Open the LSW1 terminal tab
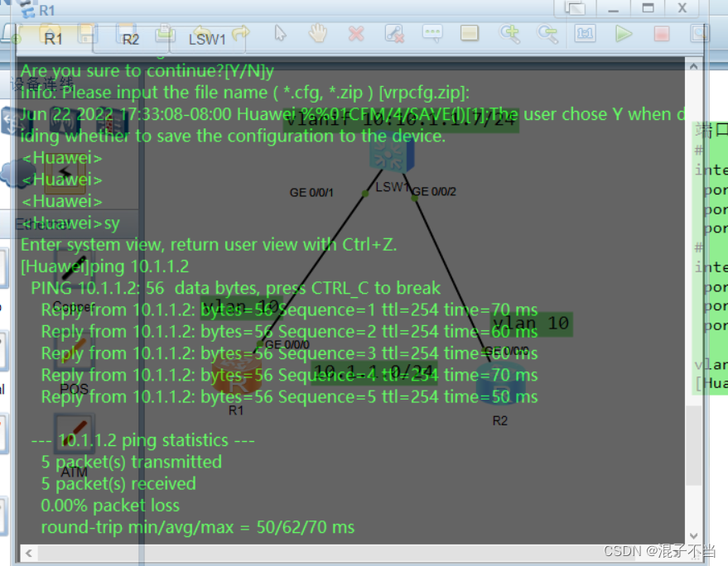The height and width of the screenshot is (566, 728). pos(207,40)
